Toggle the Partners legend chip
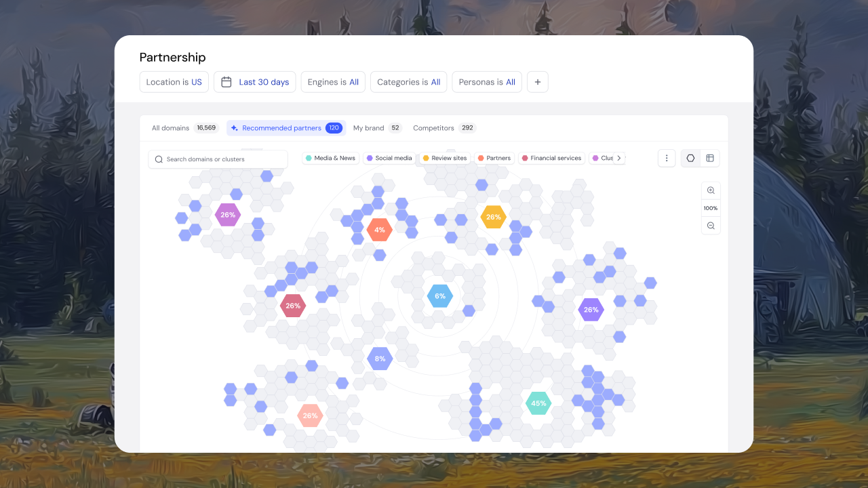The image size is (868, 488). pos(494,158)
